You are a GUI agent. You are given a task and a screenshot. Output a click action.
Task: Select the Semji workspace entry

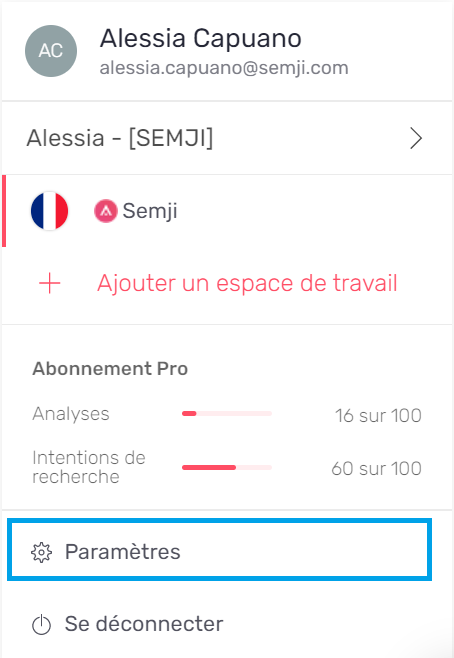point(227,211)
